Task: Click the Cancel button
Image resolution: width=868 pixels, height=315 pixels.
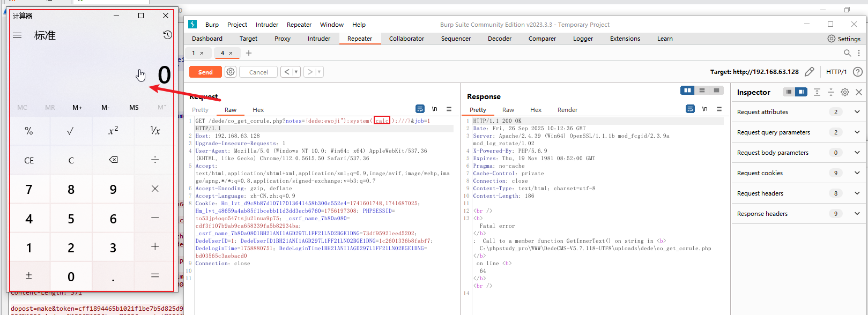Action: 258,72
